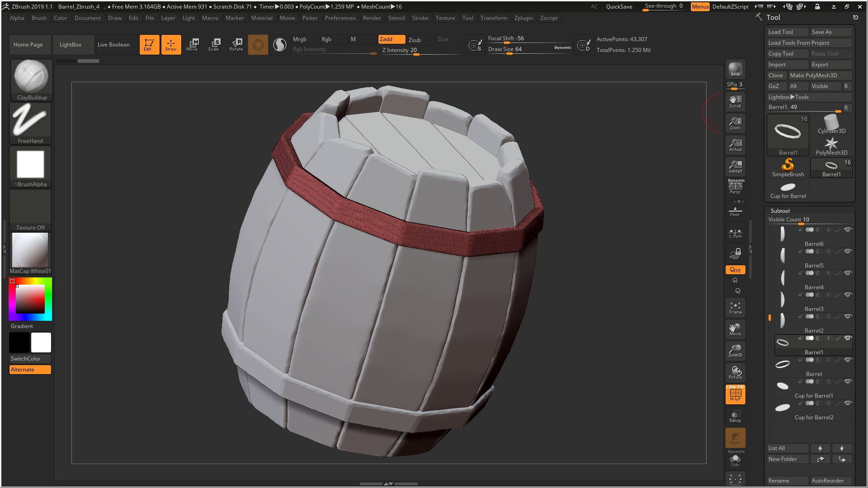Select the Draw mode icon
The height and width of the screenshot is (488, 868).
coord(171,45)
